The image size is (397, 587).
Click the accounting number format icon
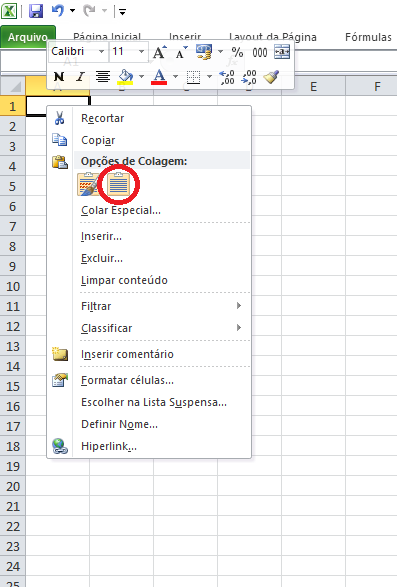pos(204,52)
